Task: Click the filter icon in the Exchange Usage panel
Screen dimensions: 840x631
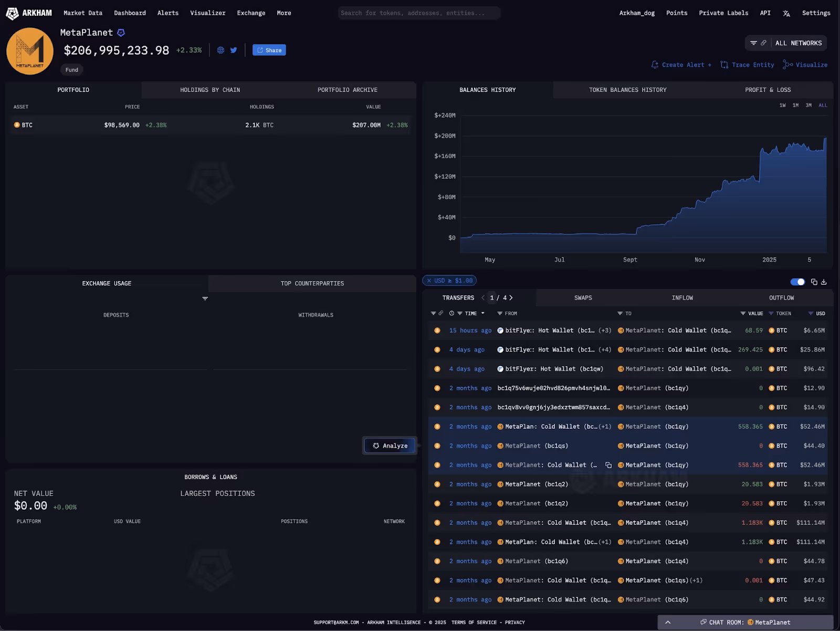Action: pyautogui.click(x=205, y=298)
